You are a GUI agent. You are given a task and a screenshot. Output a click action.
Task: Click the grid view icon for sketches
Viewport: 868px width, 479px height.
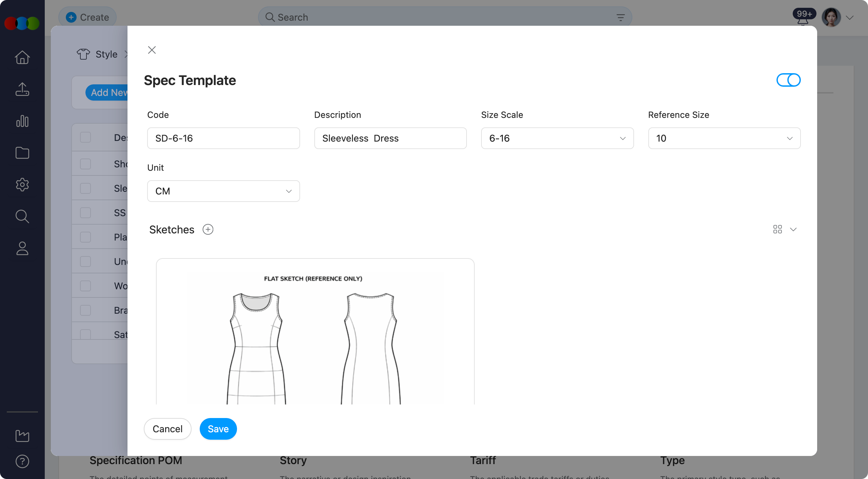click(x=777, y=229)
